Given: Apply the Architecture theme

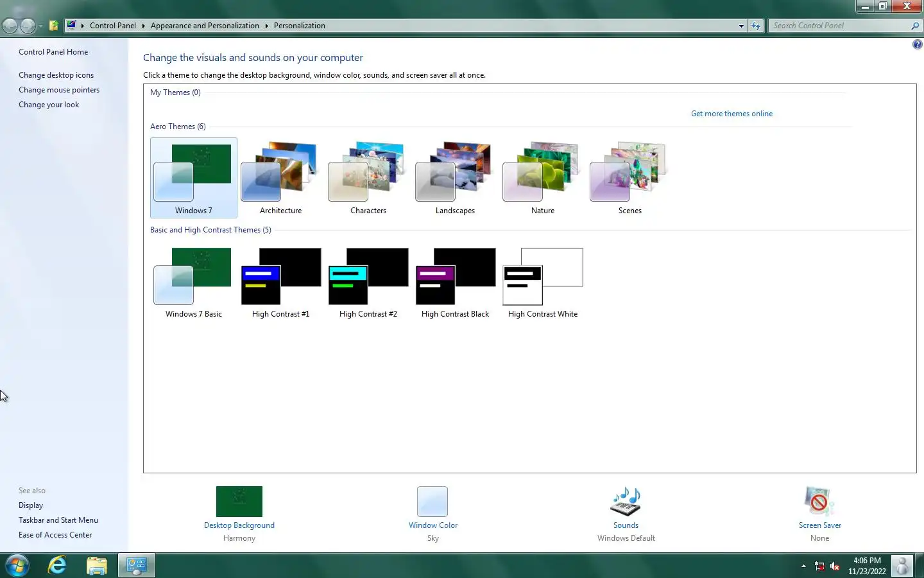Looking at the screenshot, I should pos(280,178).
